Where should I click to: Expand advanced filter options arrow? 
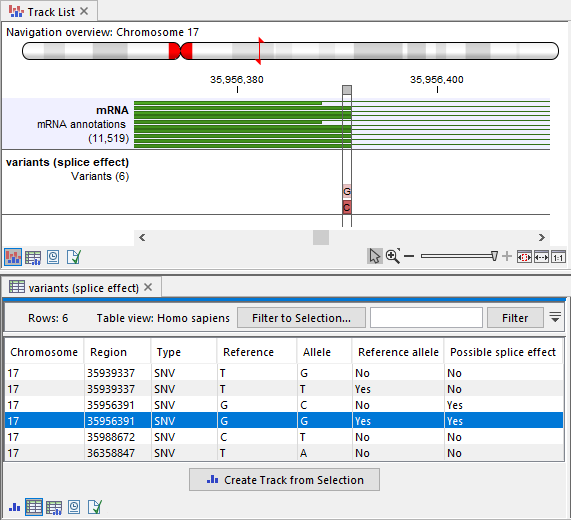(x=555, y=317)
